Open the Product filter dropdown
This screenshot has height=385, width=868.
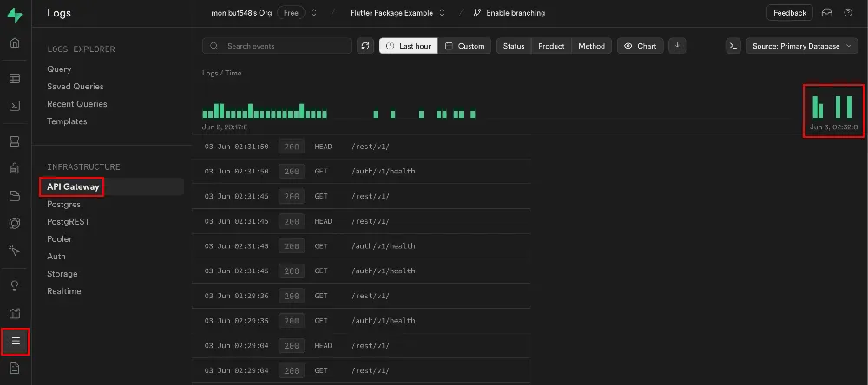pos(551,46)
